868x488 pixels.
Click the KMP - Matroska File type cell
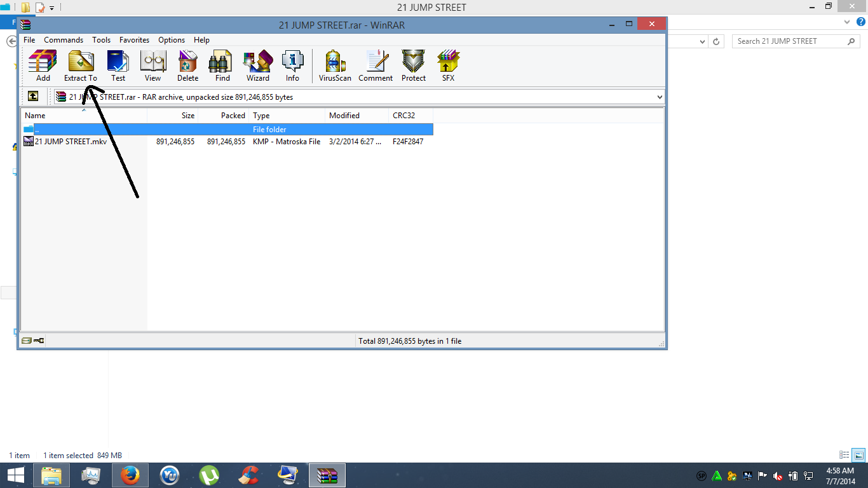click(287, 142)
